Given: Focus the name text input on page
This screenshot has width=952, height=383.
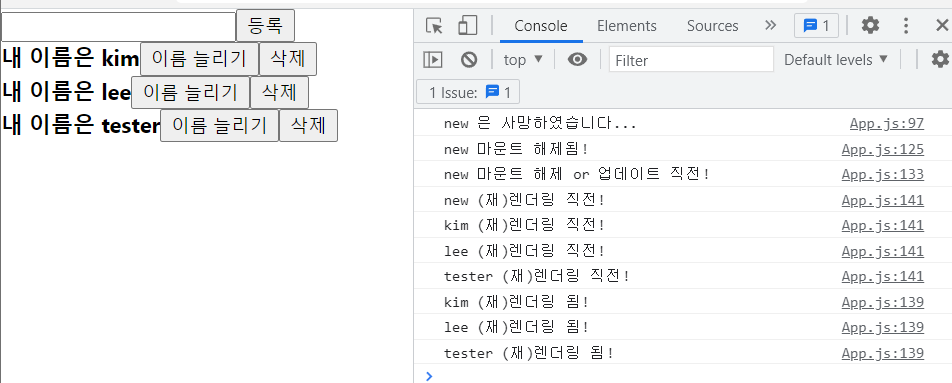Looking at the screenshot, I should click(x=118, y=27).
